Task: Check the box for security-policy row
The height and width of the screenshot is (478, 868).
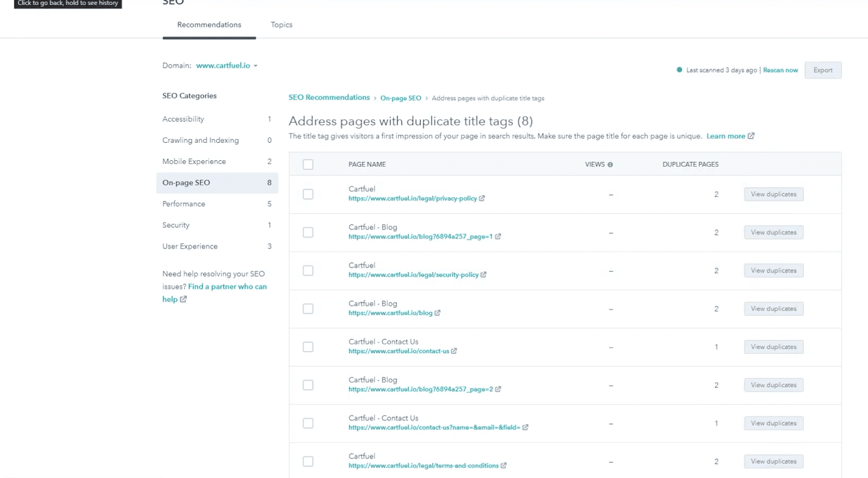Action: pyautogui.click(x=308, y=270)
